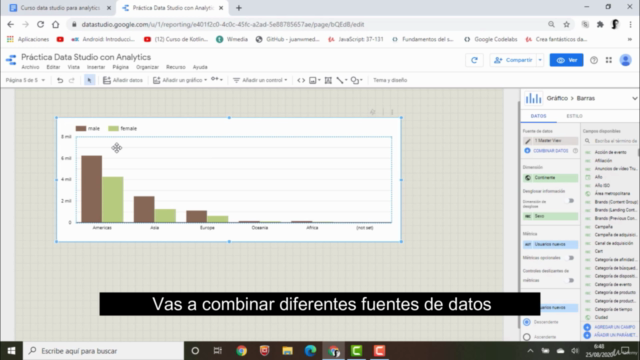Choose the shape drawing tool
This screenshot has height=360, width=640.
[x=356, y=80]
